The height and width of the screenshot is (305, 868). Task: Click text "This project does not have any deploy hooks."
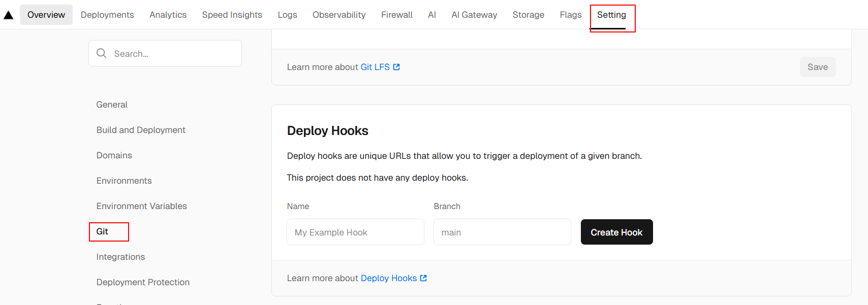tap(378, 178)
